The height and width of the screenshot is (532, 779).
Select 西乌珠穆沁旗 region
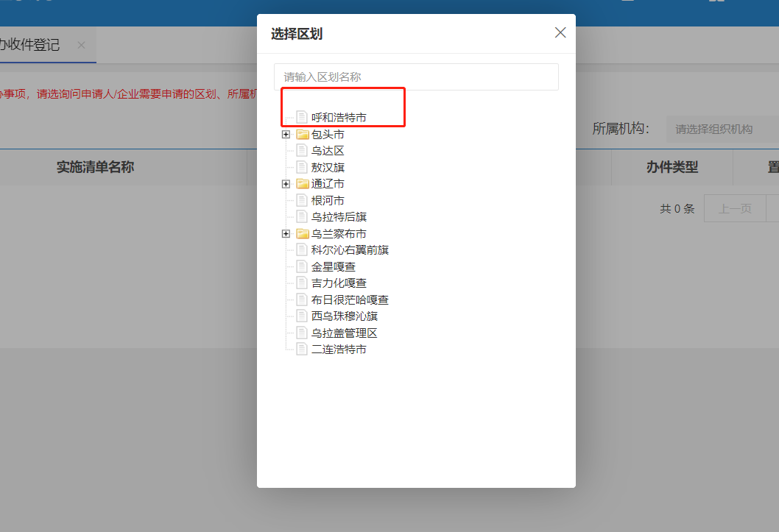click(x=345, y=316)
